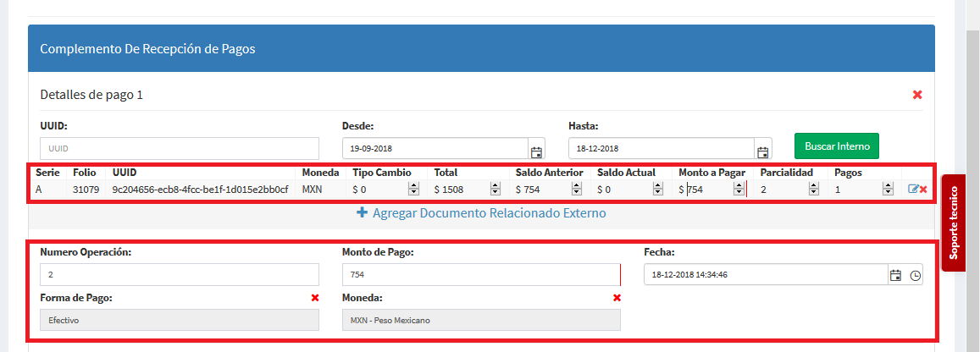This screenshot has height=352, width=980.
Task: Delete the related document row 31079
Action: click(x=923, y=190)
